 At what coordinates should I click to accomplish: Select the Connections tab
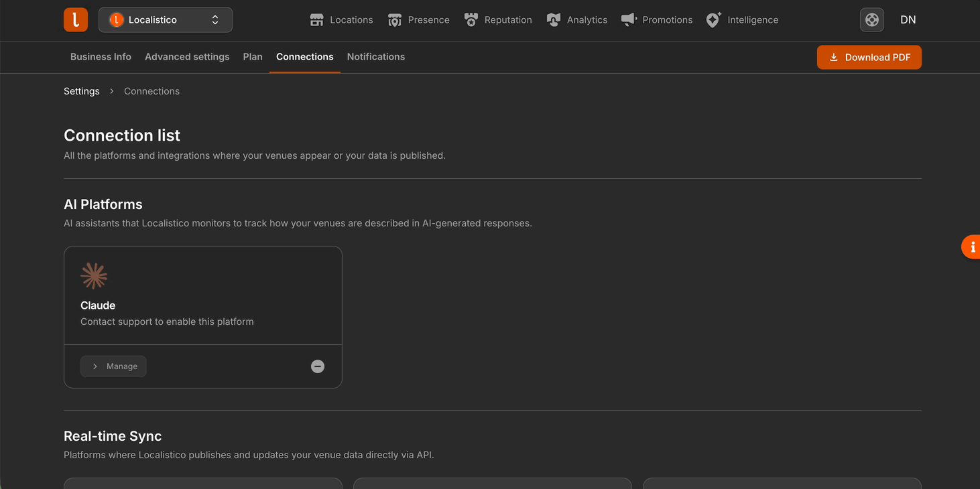coord(305,57)
